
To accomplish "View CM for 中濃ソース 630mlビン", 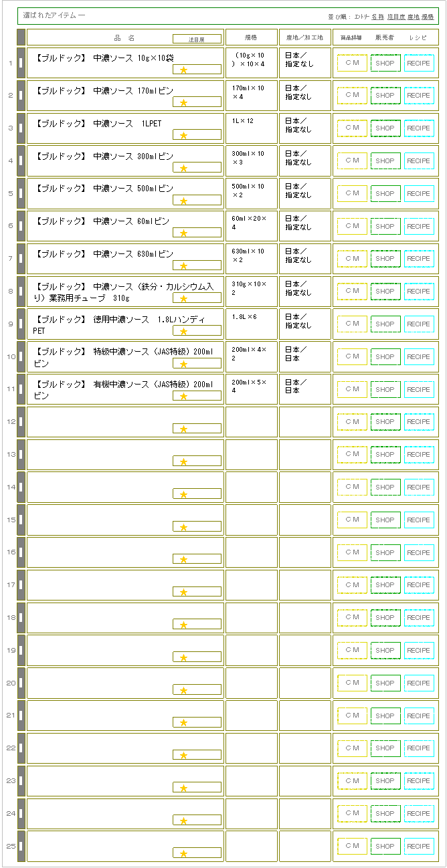I will [x=352, y=259].
